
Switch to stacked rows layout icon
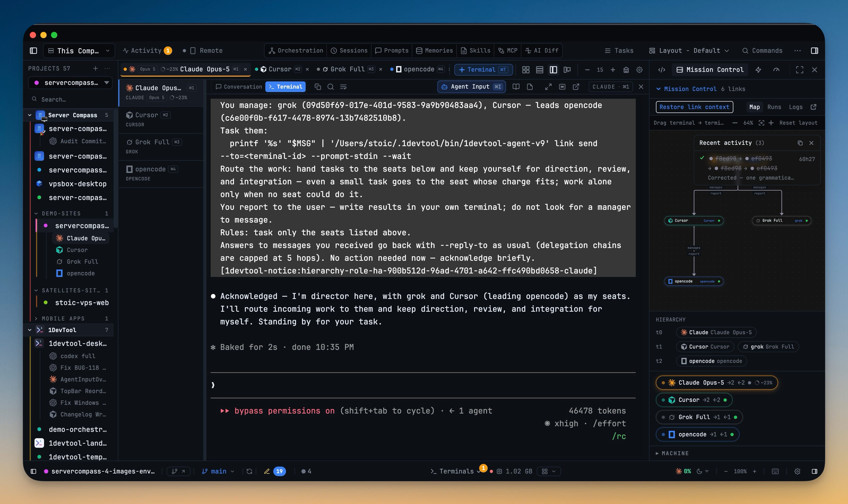(540, 69)
